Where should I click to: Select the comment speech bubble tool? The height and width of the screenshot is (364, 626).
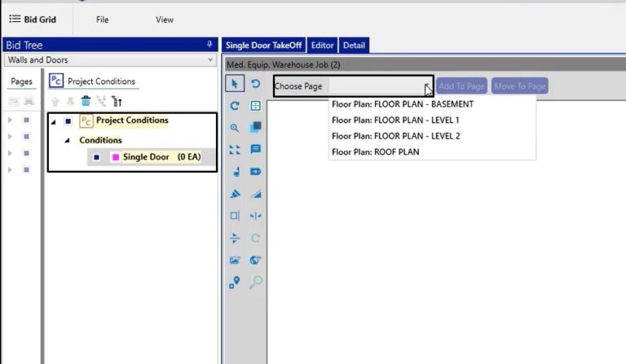255,149
